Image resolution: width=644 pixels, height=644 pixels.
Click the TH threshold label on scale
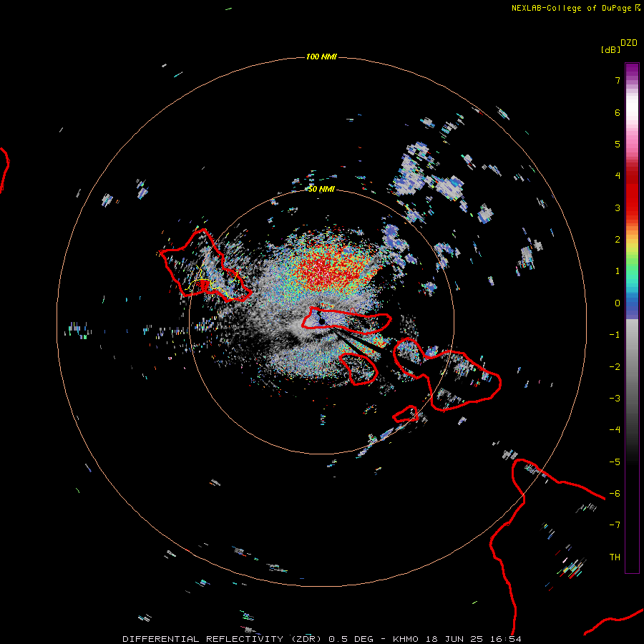click(x=615, y=557)
